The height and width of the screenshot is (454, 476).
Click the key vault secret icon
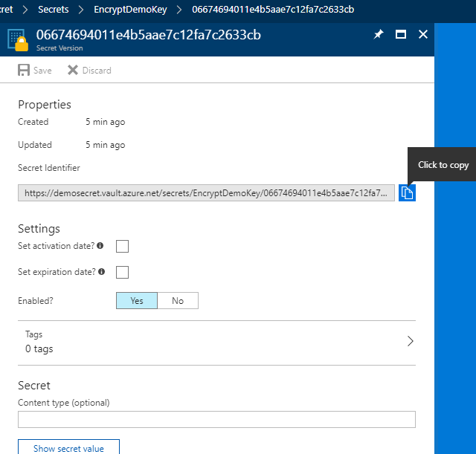click(18, 39)
